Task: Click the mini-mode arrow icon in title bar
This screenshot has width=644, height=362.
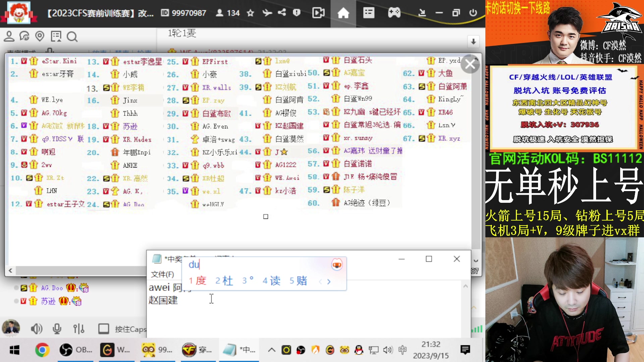Action: pos(422,13)
